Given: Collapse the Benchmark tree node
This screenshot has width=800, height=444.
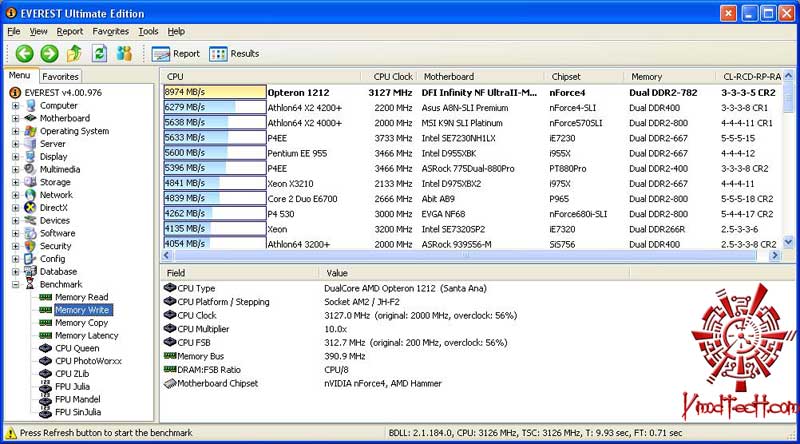Looking at the screenshot, I should [x=15, y=284].
